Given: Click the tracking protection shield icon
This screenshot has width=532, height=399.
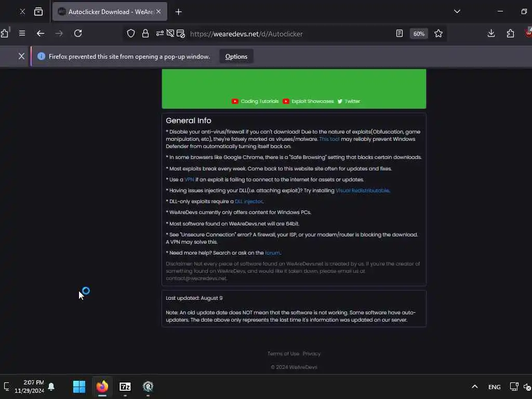Looking at the screenshot, I should [x=131, y=33].
